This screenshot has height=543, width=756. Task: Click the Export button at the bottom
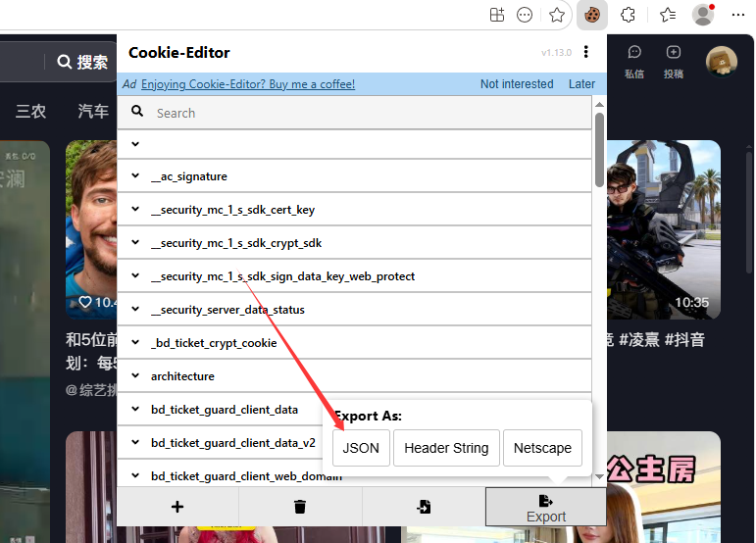tap(546, 507)
